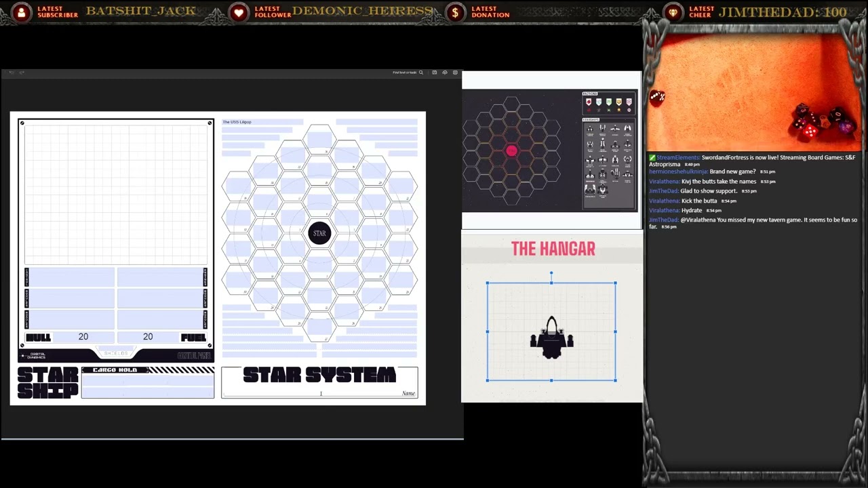
Task: Click the topmost hex field of the star system
Action: coord(319,140)
